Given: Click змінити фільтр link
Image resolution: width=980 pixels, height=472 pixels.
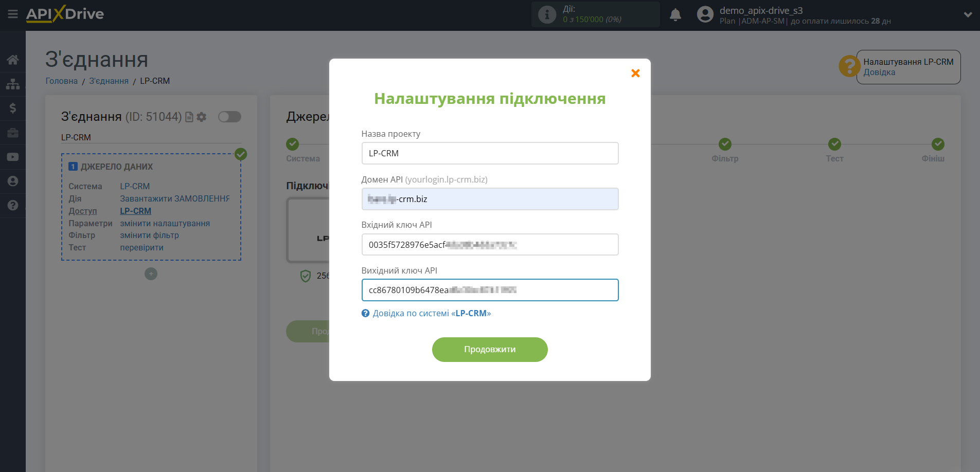Looking at the screenshot, I should 150,235.
